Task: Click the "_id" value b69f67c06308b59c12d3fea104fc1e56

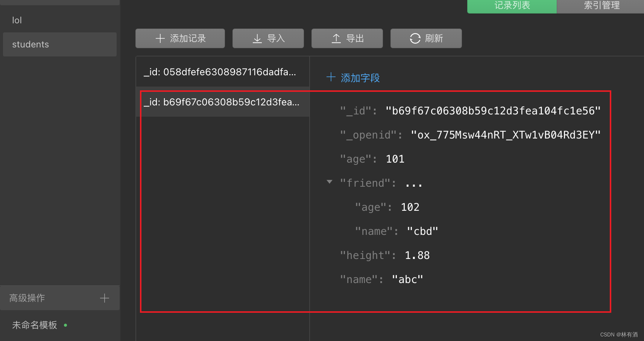Action: 493,111
